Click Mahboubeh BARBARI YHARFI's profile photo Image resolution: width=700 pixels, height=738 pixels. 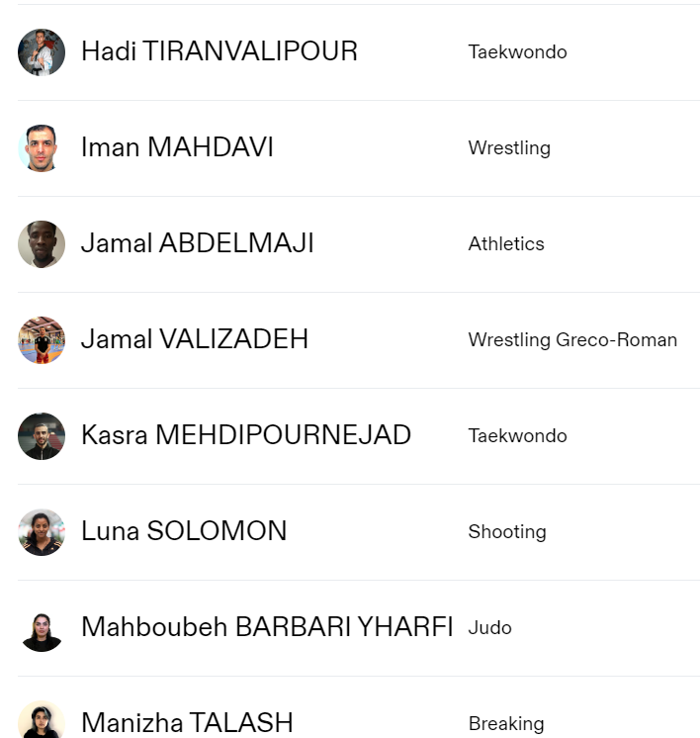click(x=42, y=628)
